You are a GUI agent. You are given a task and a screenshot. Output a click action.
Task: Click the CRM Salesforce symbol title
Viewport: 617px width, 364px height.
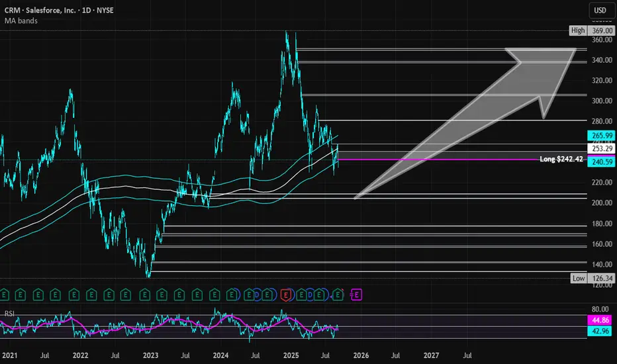point(59,10)
